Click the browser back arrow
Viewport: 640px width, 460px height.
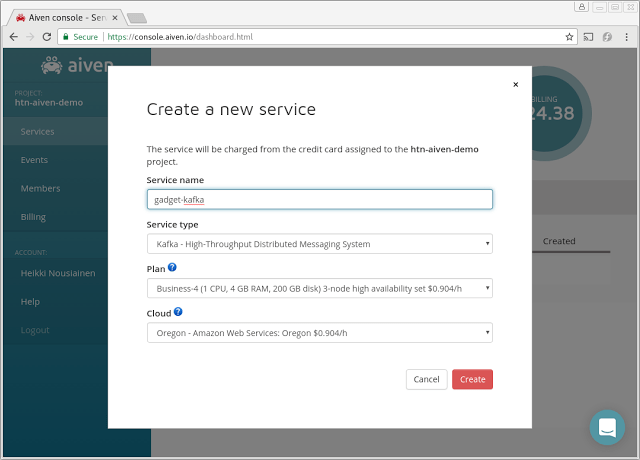point(14,37)
